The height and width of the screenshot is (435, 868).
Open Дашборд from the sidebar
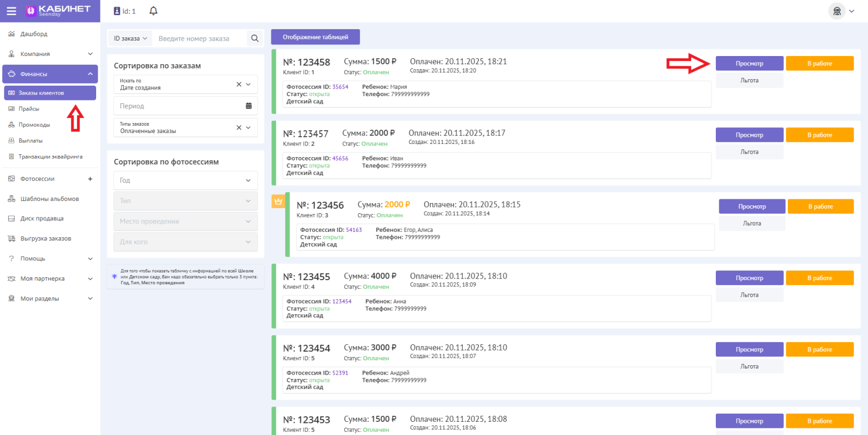tap(34, 34)
